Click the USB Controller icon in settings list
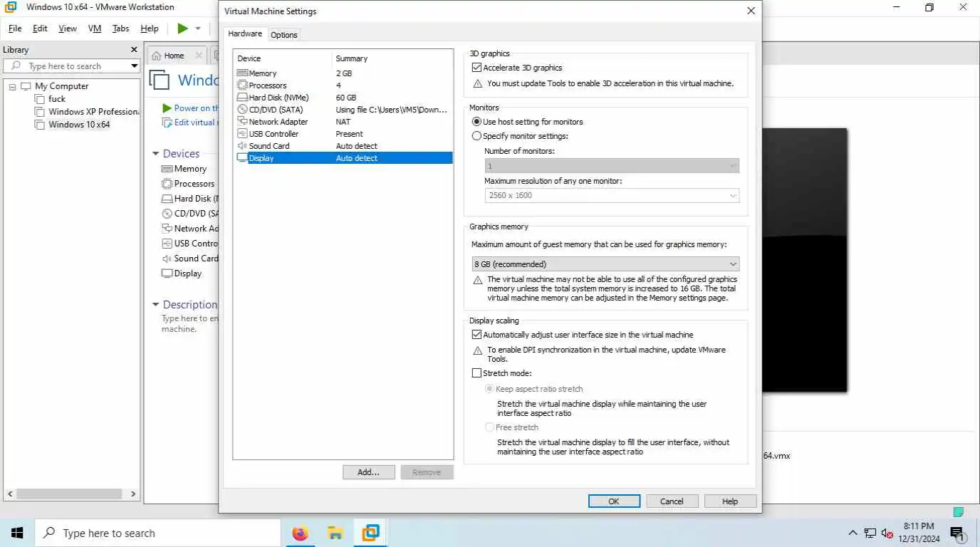This screenshot has width=980, height=547. pyautogui.click(x=242, y=134)
